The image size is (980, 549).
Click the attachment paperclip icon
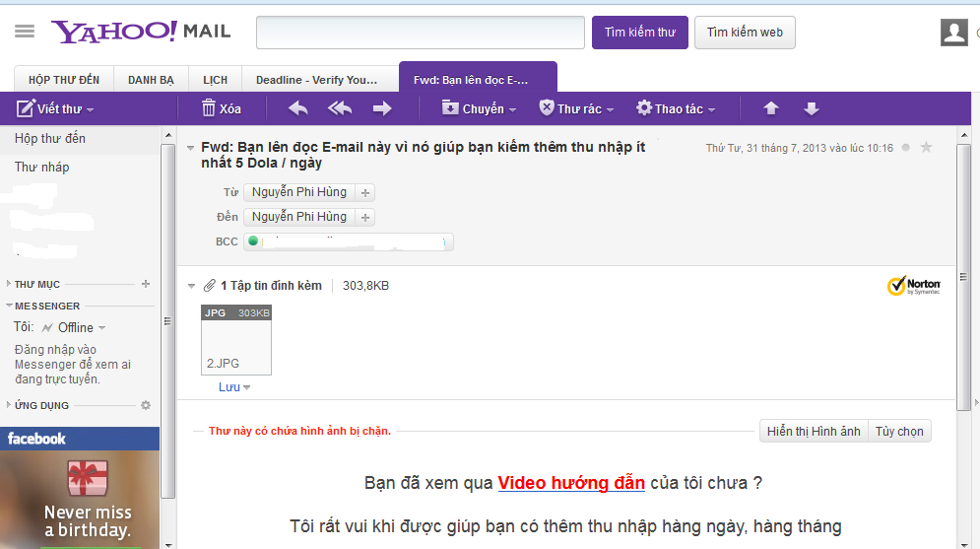210,286
